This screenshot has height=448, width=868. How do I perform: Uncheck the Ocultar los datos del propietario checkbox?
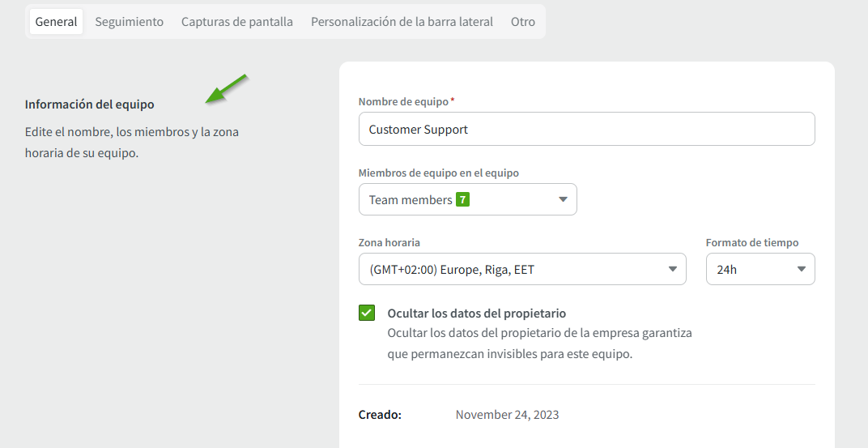[367, 314]
